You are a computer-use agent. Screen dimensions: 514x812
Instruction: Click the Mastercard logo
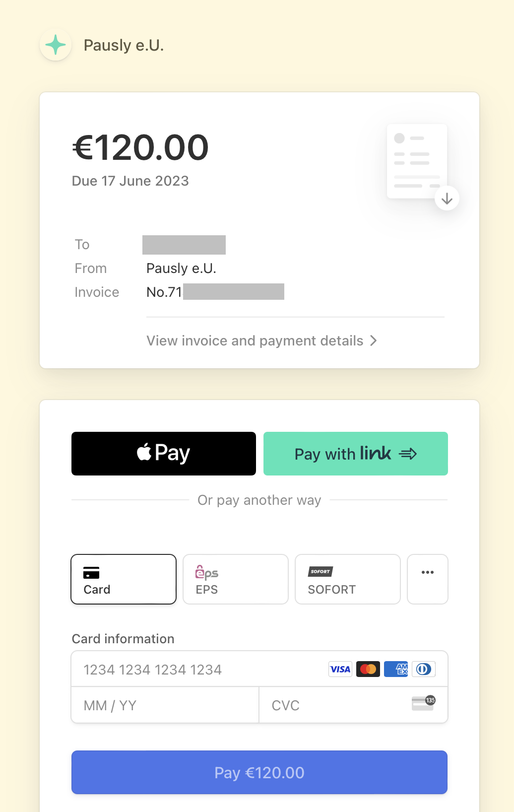pos(368,669)
